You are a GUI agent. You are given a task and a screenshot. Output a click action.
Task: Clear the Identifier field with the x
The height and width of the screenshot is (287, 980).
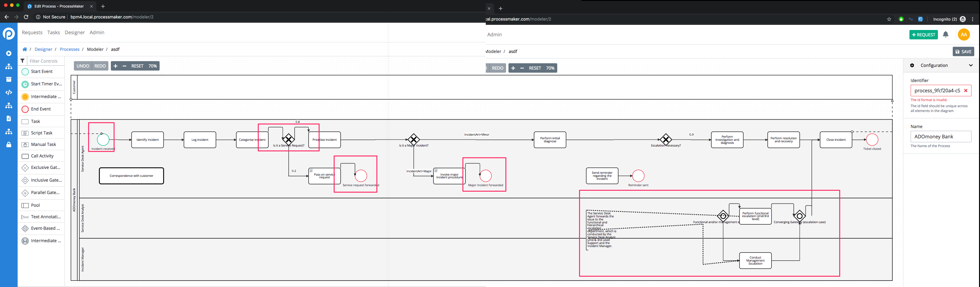(966, 91)
